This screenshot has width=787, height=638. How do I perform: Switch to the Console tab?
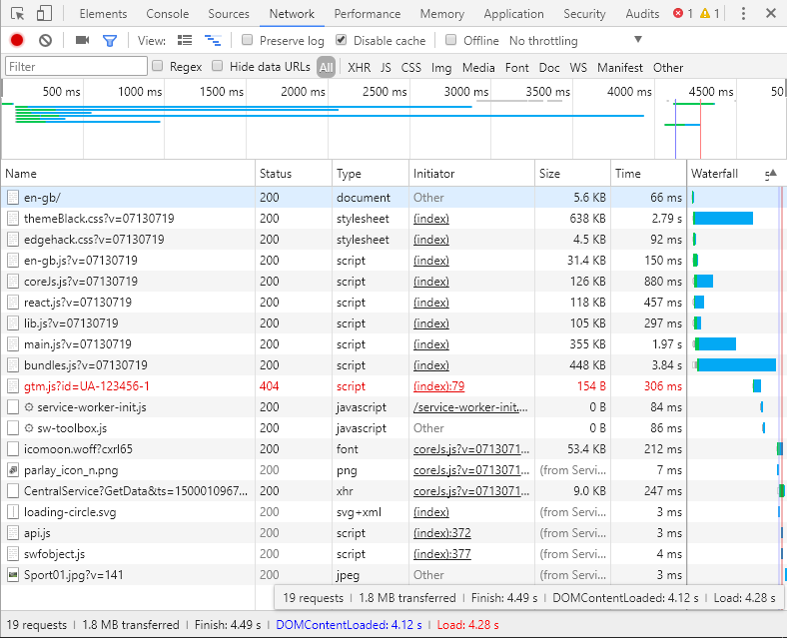click(167, 14)
